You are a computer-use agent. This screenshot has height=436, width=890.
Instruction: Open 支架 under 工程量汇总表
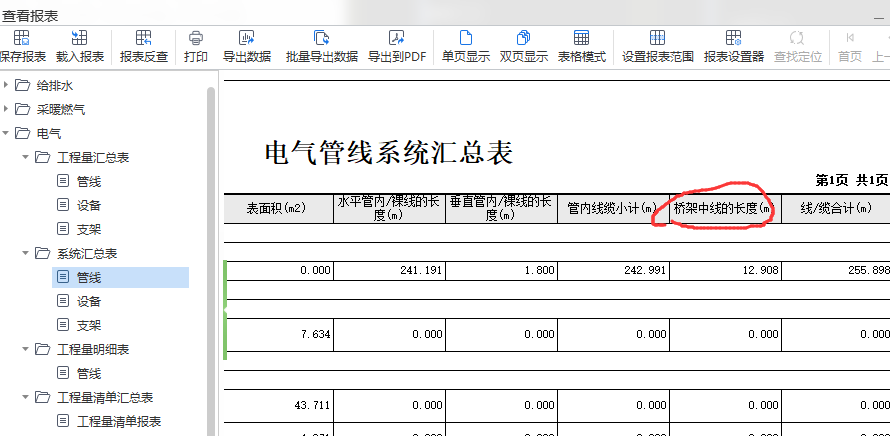coord(79,229)
